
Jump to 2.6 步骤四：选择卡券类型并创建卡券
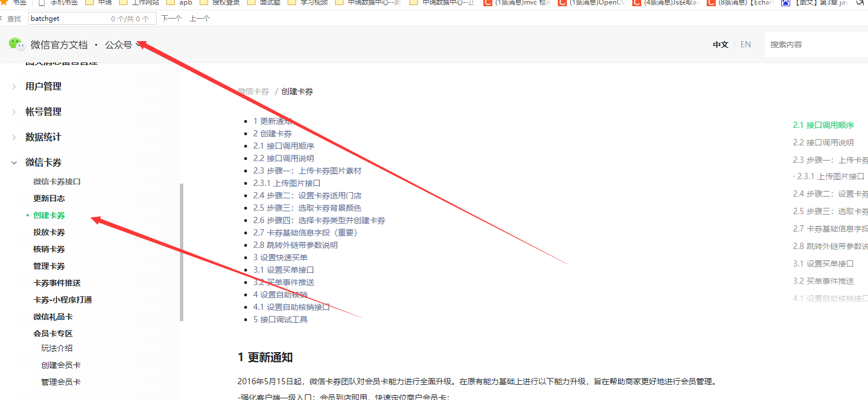[319, 220]
